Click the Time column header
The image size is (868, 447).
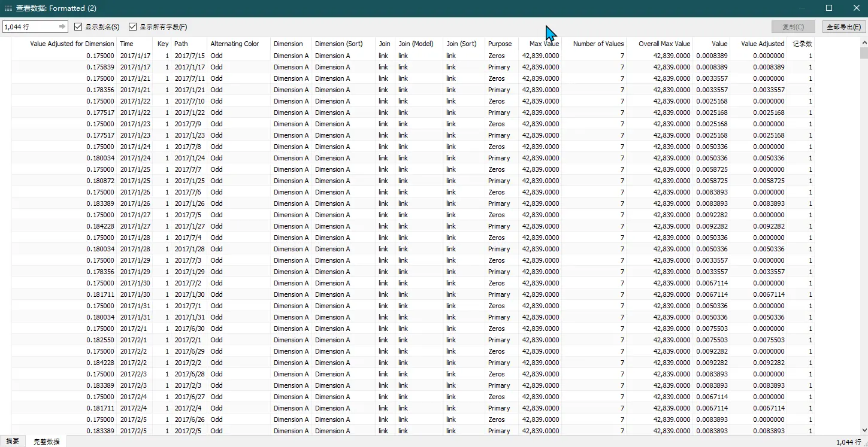[126, 44]
